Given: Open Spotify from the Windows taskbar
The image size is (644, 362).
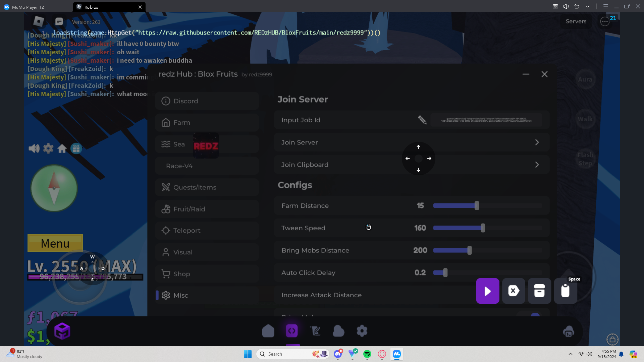Looking at the screenshot, I should [x=367, y=354].
